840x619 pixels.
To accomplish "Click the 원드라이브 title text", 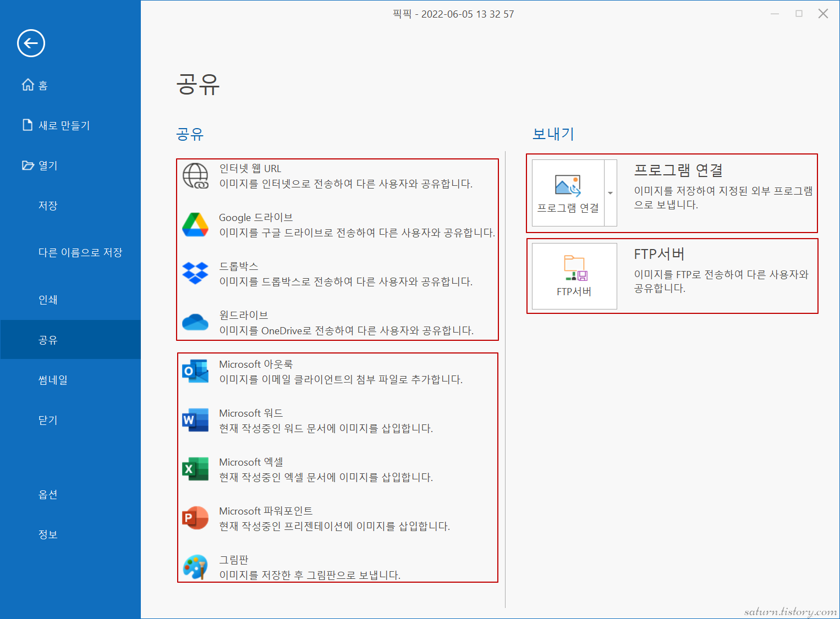I will [244, 315].
